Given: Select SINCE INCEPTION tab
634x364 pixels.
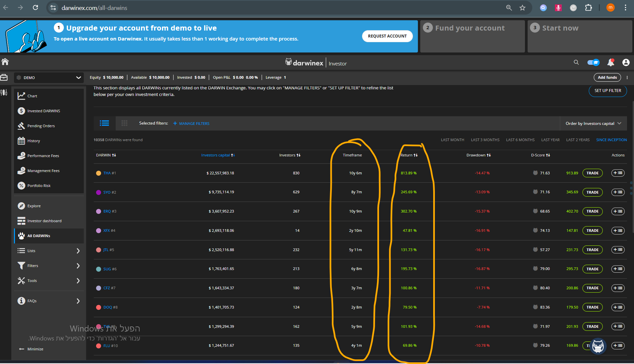Looking at the screenshot, I should [611, 140].
